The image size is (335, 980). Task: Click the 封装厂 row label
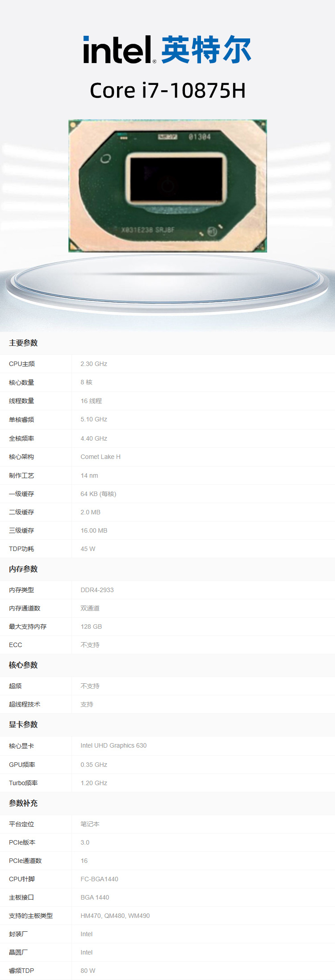pyautogui.click(x=18, y=934)
